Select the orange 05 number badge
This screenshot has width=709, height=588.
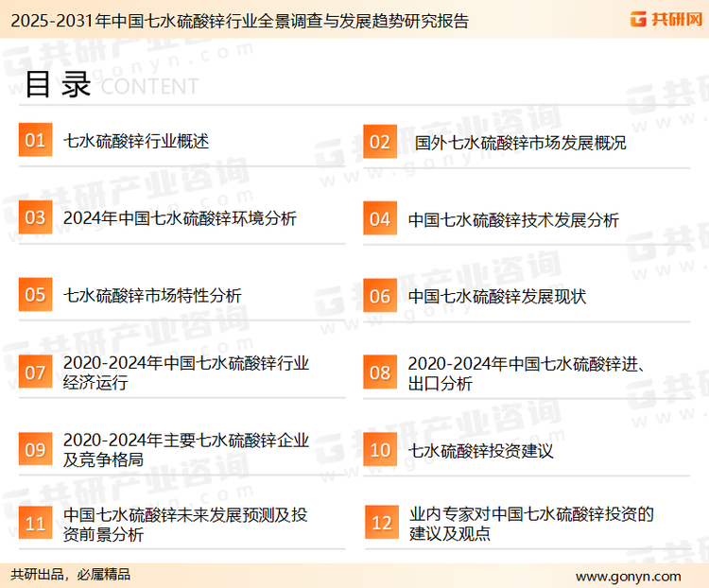pyautogui.click(x=35, y=294)
